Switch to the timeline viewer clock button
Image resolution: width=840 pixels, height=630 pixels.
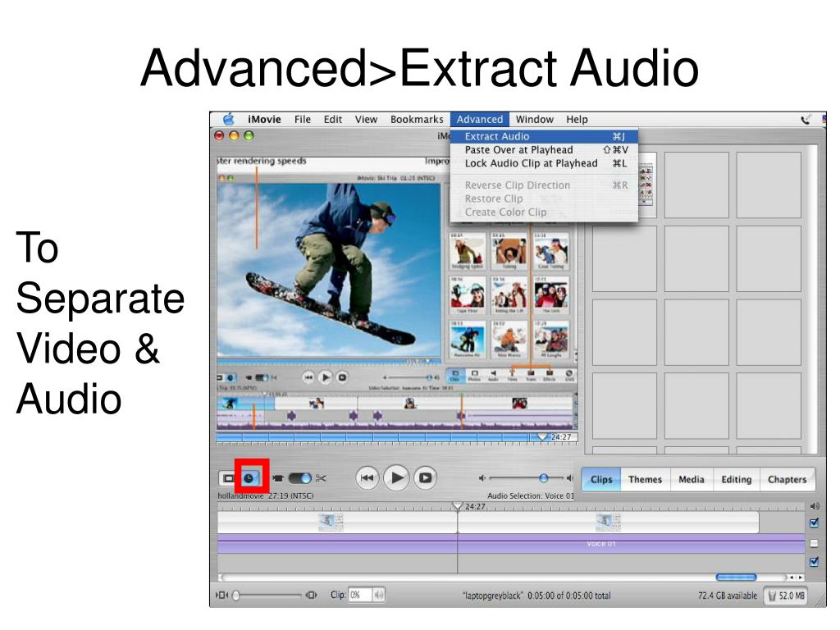(249, 478)
